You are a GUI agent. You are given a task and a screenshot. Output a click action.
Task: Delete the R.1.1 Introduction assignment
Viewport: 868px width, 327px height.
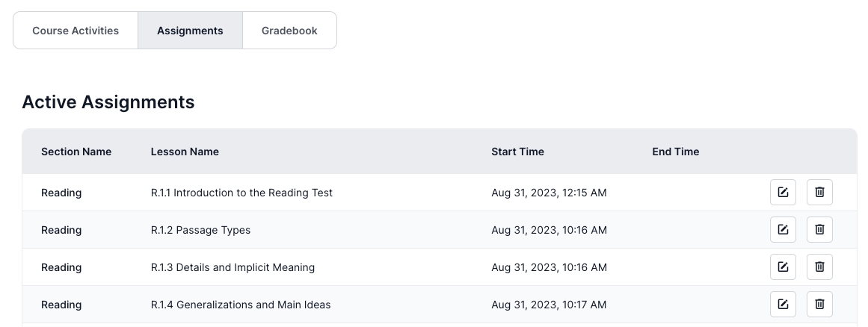[819, 192]
